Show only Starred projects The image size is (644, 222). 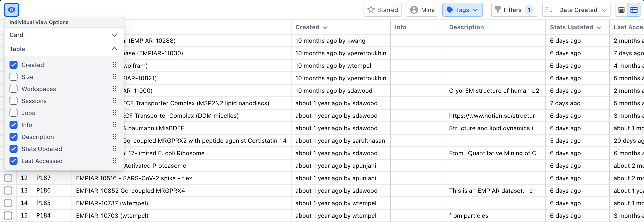point(382,10)
